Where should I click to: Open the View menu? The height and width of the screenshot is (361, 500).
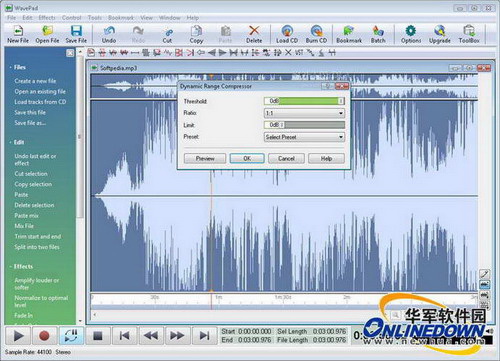point(146,18)
